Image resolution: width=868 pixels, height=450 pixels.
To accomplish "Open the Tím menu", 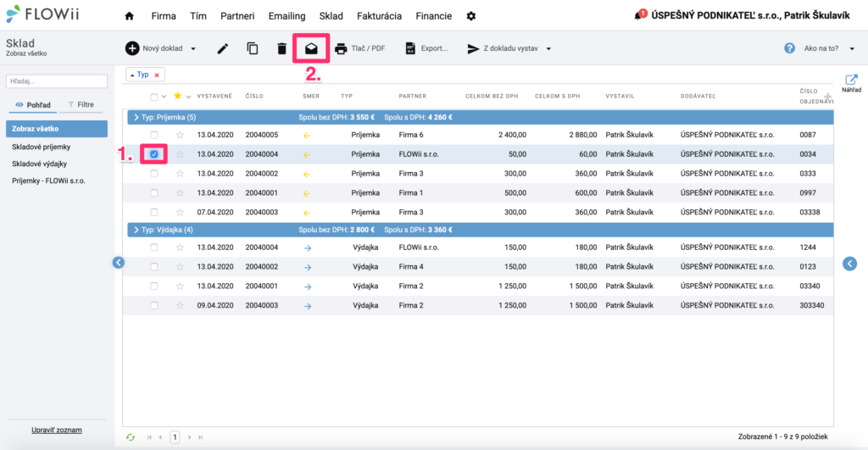I will click(x=198, y=16).
